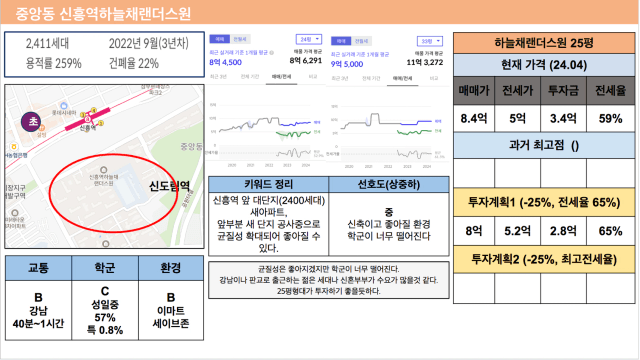The width and height of the screenshot is (640, 360).
Task: Click green 전세 line in 24평 chart
Action: [293, 133]
